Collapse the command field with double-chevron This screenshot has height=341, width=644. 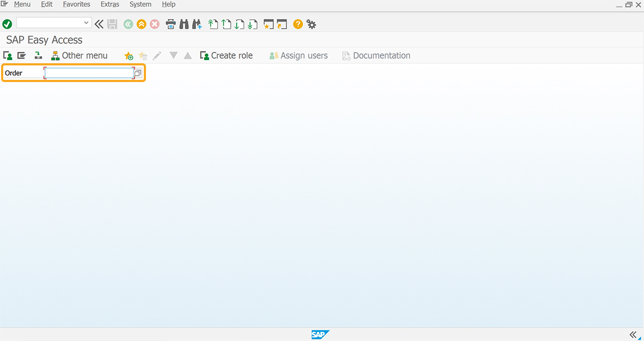pos(99,24)
